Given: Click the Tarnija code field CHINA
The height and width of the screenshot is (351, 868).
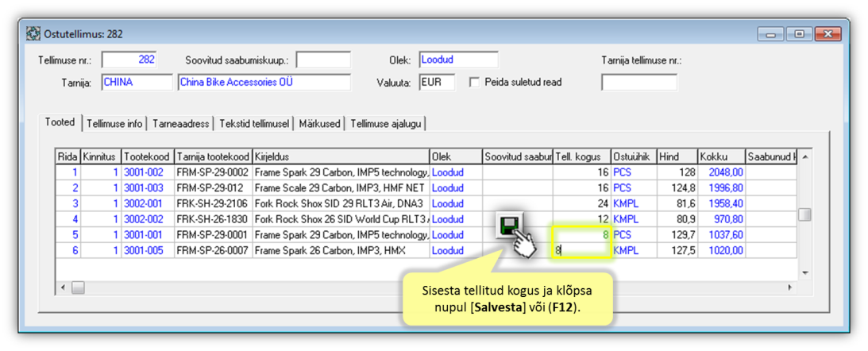Looking at the screenshot, I should pos(137,82).
